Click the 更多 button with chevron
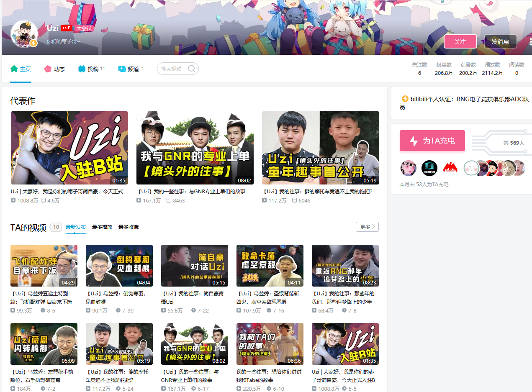 [x=367, y=227]
